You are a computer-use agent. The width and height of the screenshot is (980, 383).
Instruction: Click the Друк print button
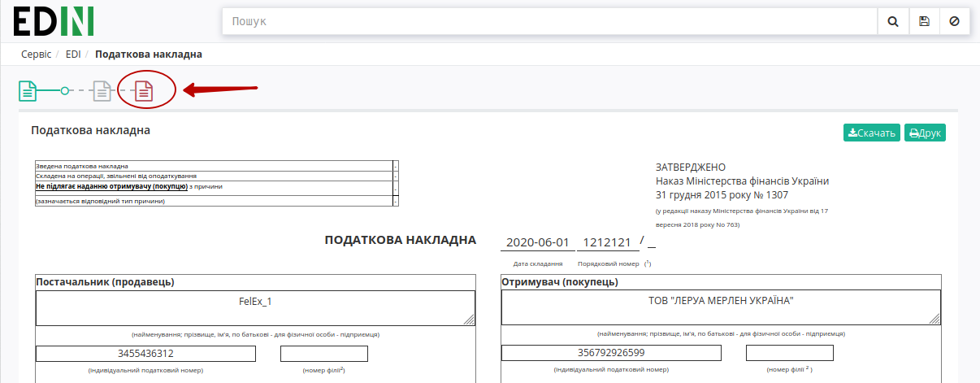pyautogui.click(x=925, y=133)
